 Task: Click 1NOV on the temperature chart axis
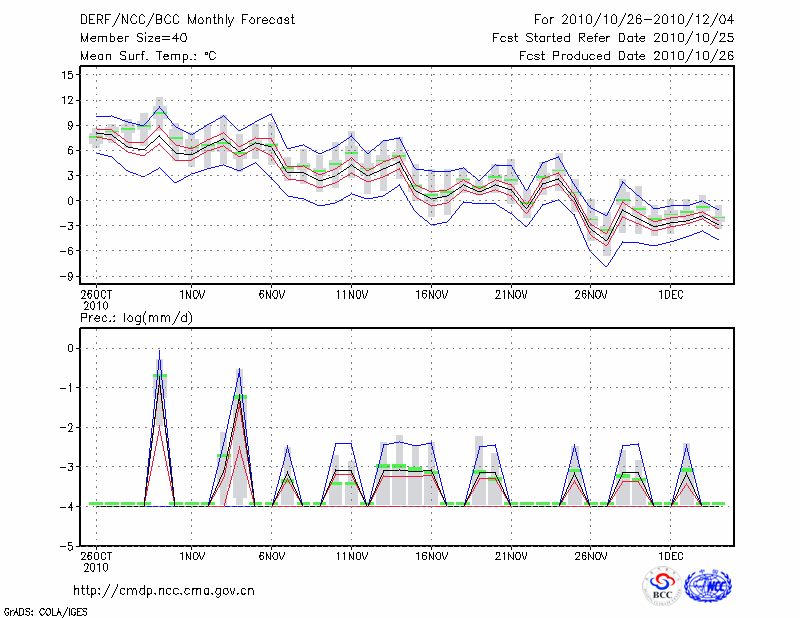192,295
